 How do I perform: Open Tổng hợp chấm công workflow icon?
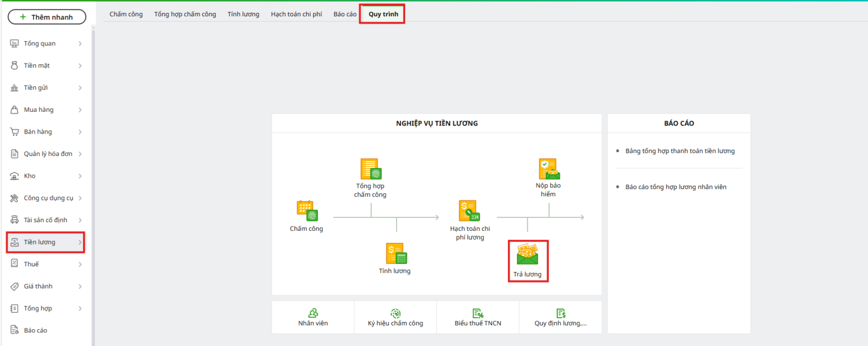pyautogui.click(x=371, y=169)
